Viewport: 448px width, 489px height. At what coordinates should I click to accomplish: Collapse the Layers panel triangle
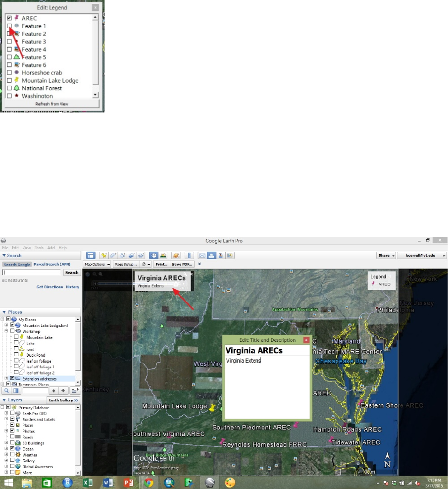click(4, 400)
